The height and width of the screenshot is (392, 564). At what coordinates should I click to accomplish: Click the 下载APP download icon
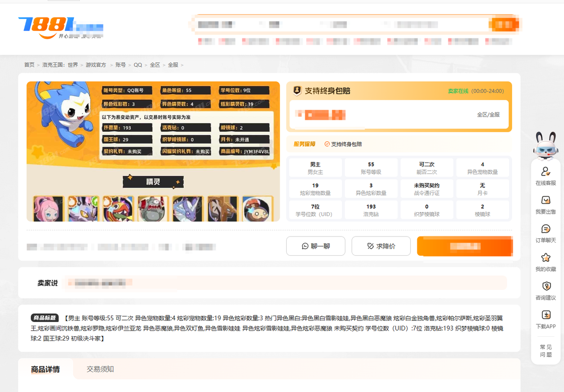coord(546,314)
